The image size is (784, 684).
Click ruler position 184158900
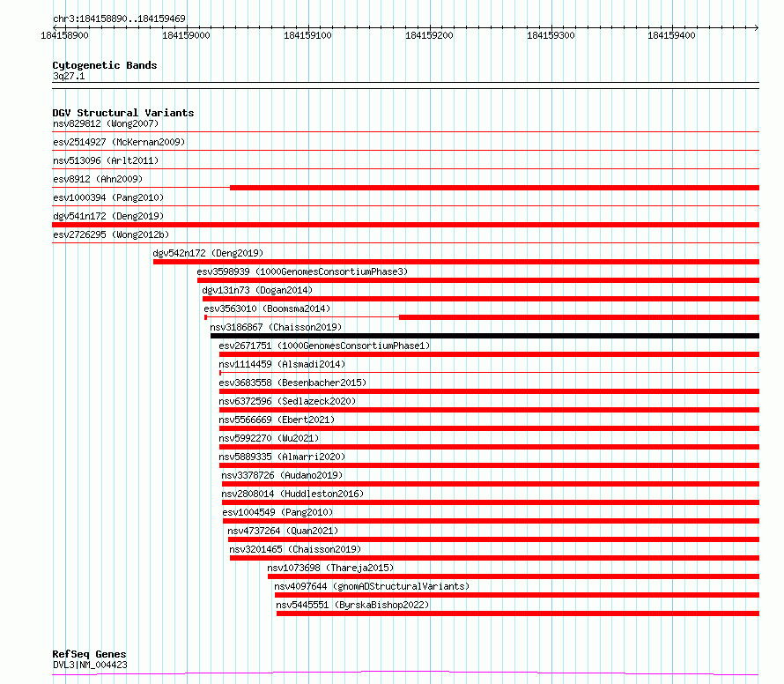click(x=64, y=35)
